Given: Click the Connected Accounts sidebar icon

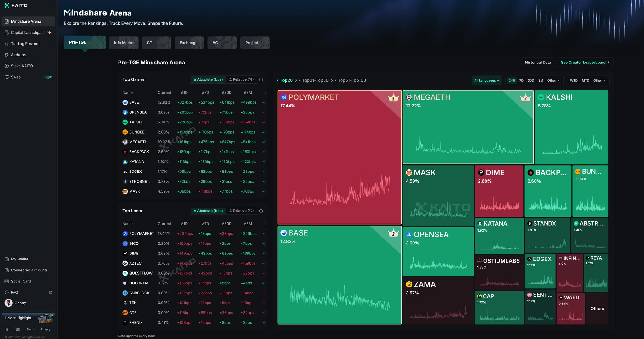Looking at the screenshot, I should tap(7, 270).
